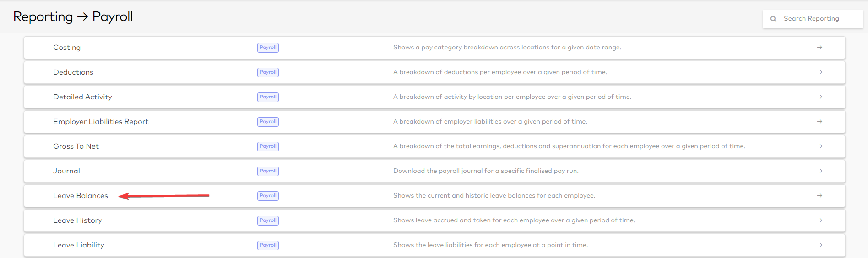Click the Reporting → Payroll page heading
The height and width of the screenshot is (258, 868).
(73, 17)
